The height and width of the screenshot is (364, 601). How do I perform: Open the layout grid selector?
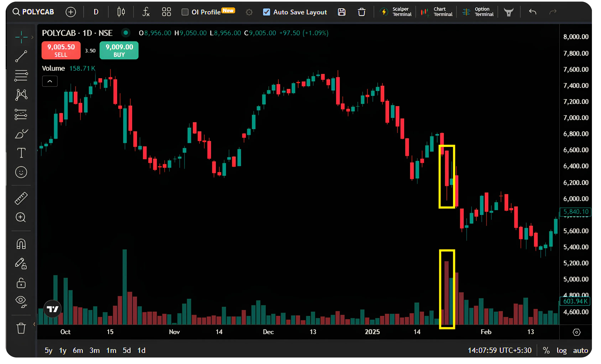(x=166, y=12)
